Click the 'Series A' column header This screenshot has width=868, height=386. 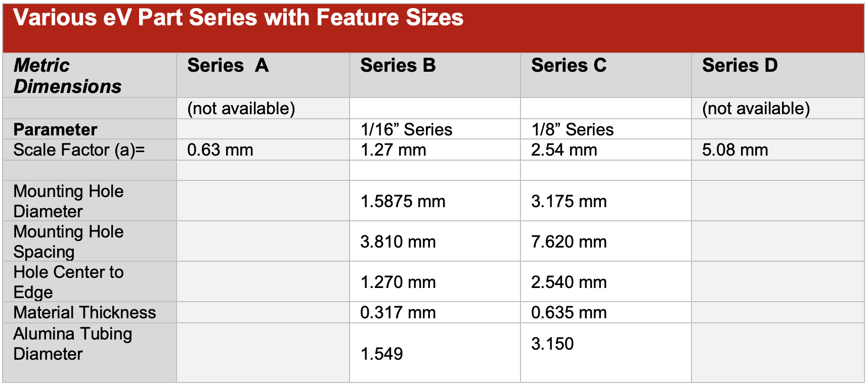[228, 66]
